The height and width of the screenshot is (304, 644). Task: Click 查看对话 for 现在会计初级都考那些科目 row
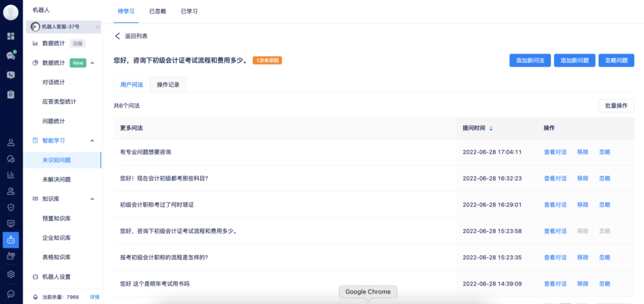pos(555,178)
